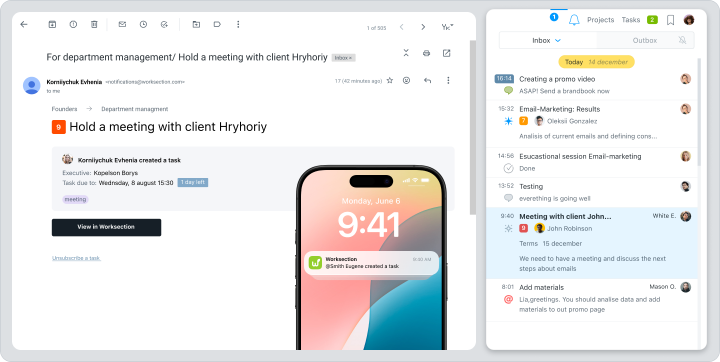Expand the Inbox dropdown arrow
Viewport: 720px width, 362px height.
pyautogui.click(x=558, y=40)
